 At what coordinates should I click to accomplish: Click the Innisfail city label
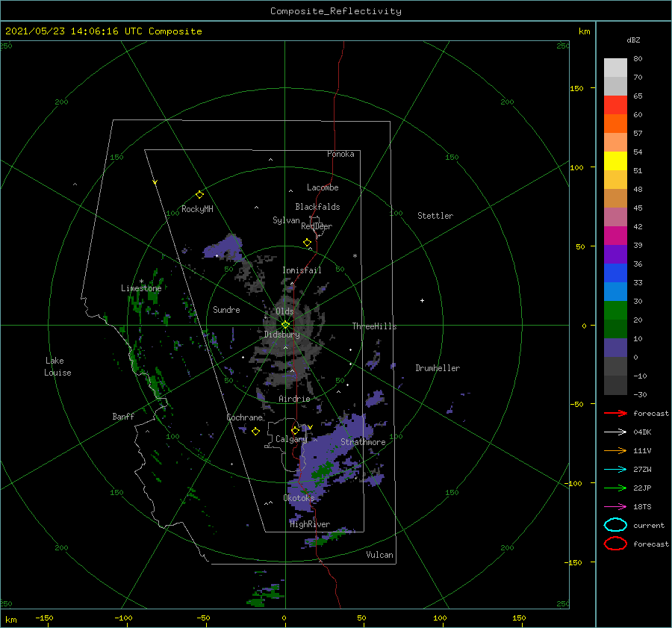(302, 270)
